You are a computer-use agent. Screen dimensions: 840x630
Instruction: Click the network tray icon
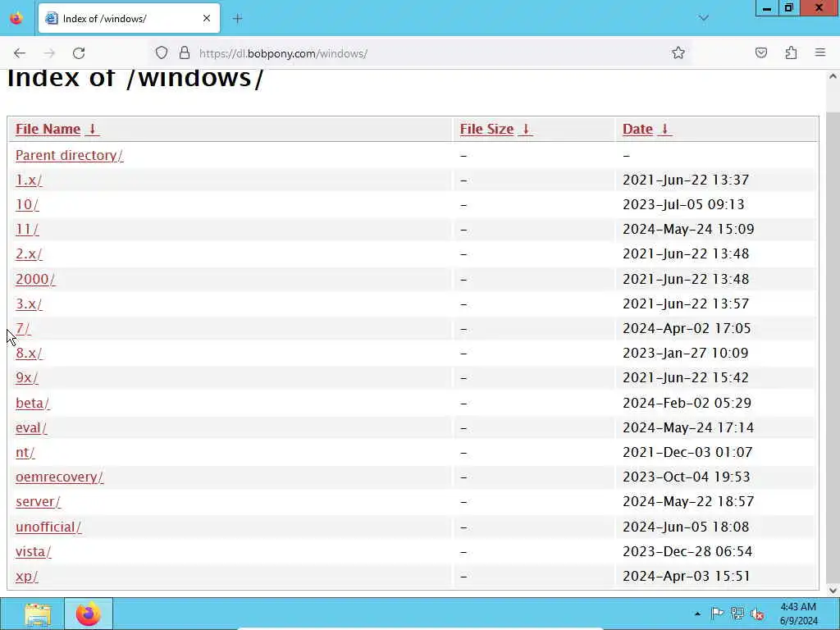pos(737,614)
